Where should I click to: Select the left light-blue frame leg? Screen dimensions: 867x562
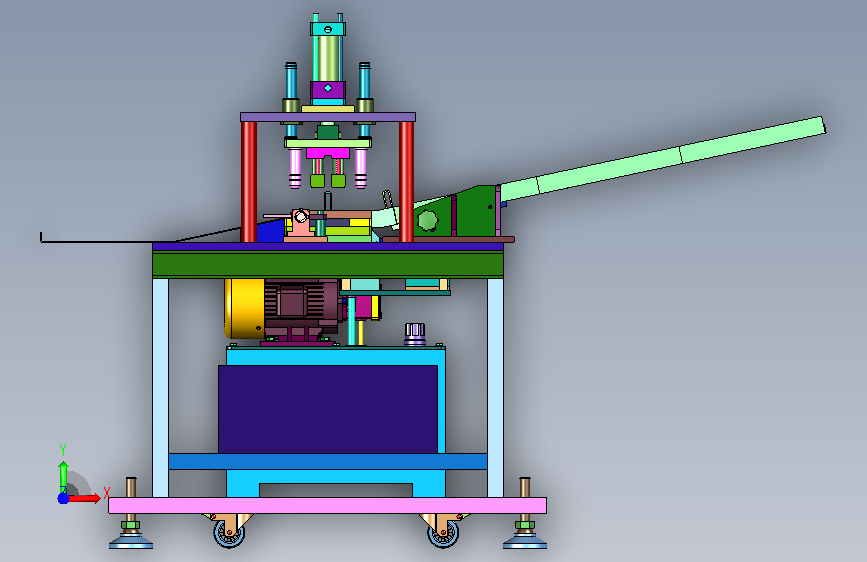(160, 387)
